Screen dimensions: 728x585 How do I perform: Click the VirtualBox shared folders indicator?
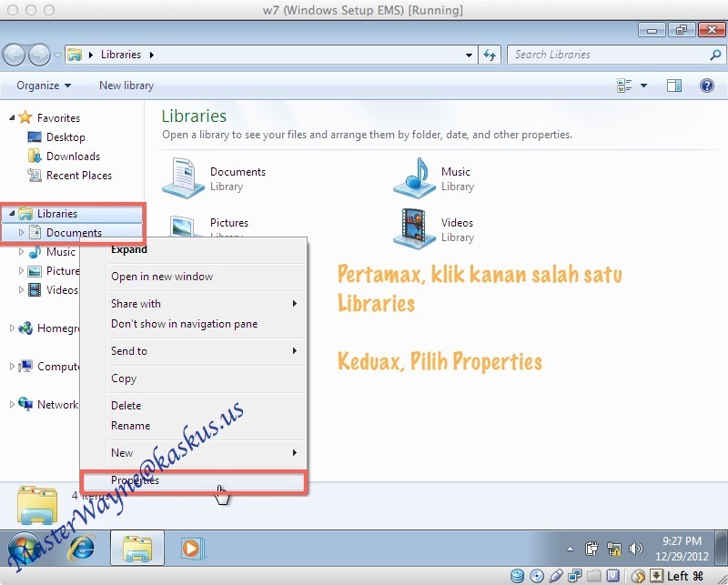coord(594,576)
